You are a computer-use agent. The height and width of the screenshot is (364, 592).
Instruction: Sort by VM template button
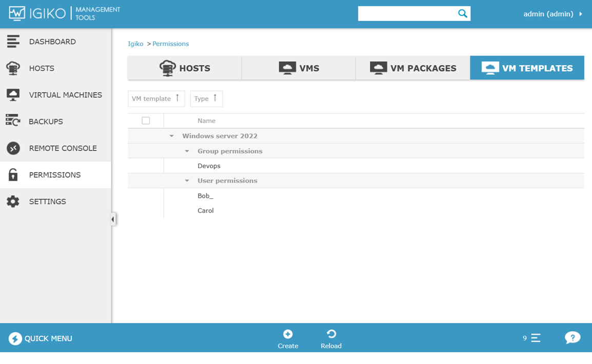click(156, 98)
